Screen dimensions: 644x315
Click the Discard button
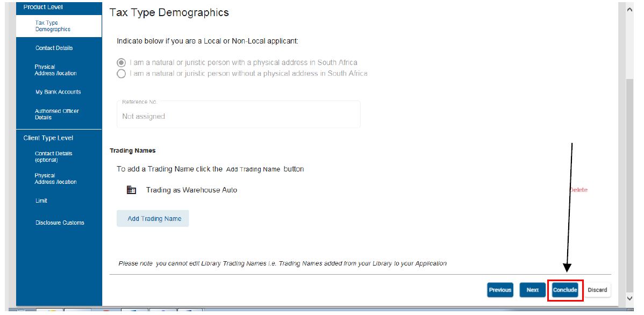pos(597,290)
